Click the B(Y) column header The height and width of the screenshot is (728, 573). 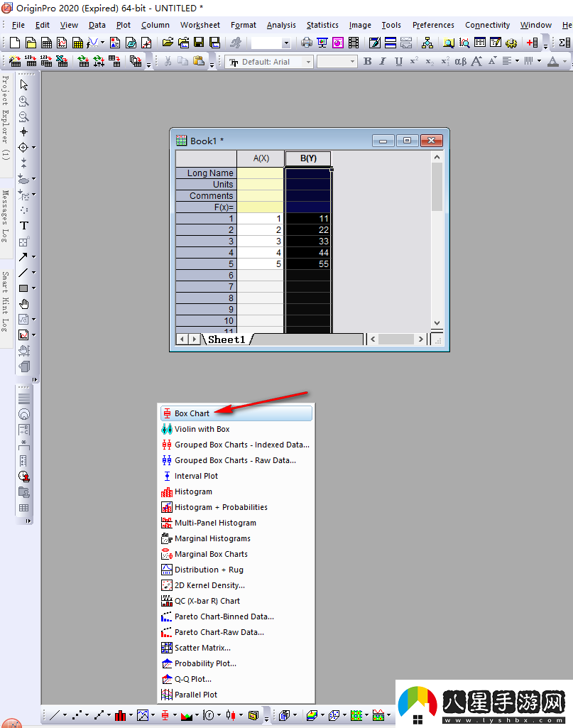tap(308, 158)
